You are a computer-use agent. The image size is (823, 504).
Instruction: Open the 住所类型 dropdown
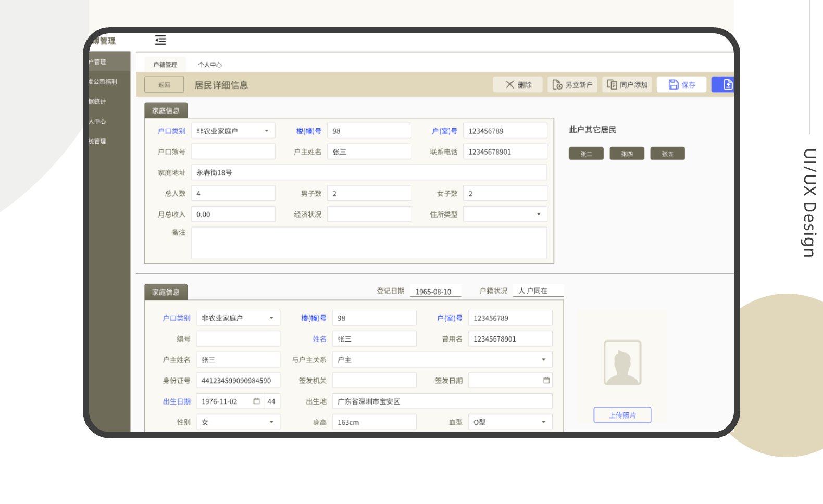click(538, 214)
